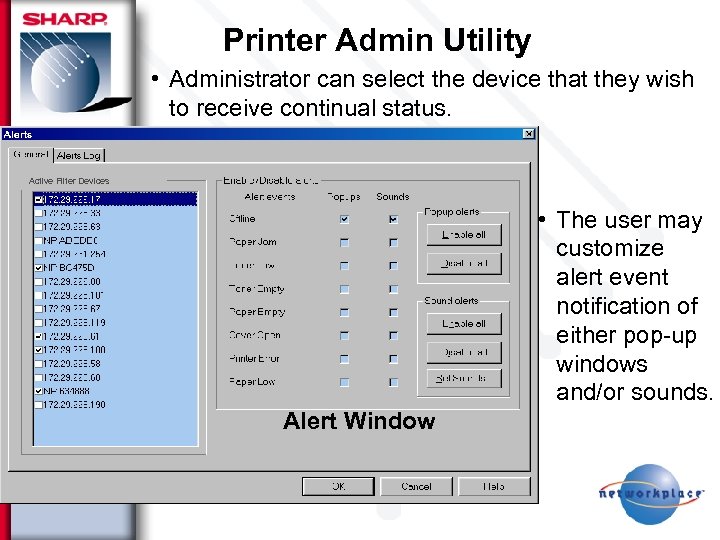Select the device row ending in .58

[x=115, y=364]
